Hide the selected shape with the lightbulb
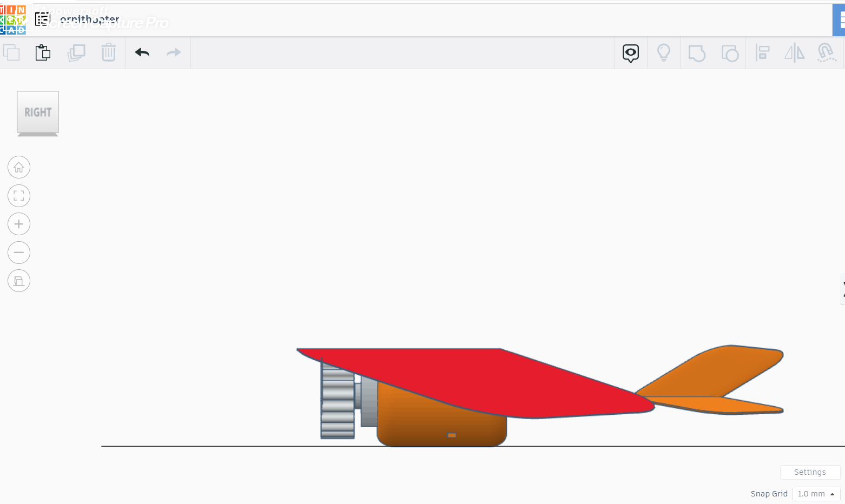This screenshot has width=845, height=504. click(x=663, y=52)
